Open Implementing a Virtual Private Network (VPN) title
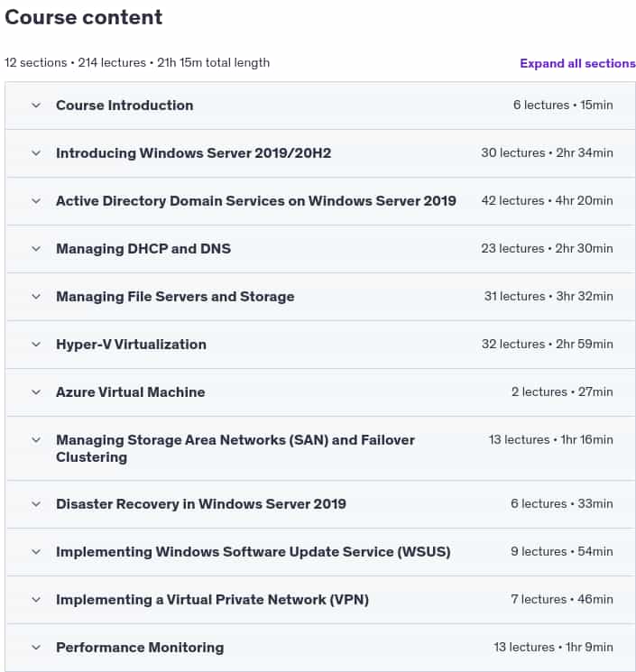This screenshot has height=672, width=636. [213, 600]
